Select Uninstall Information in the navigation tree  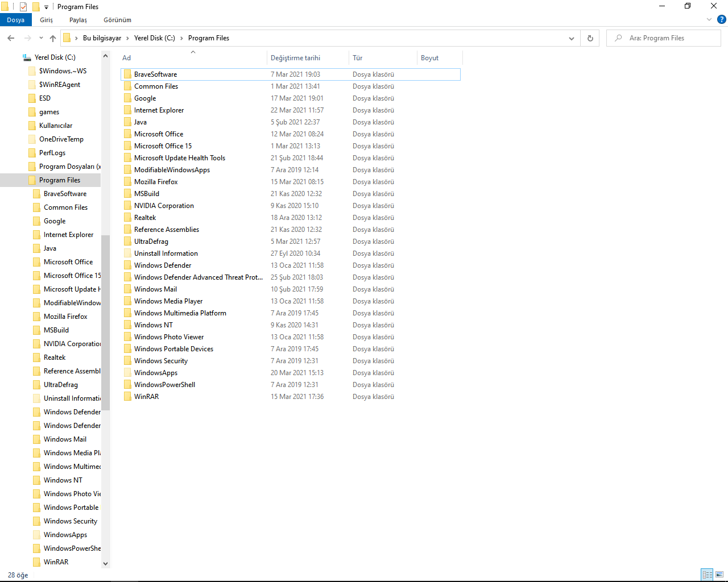coord(72,398)
